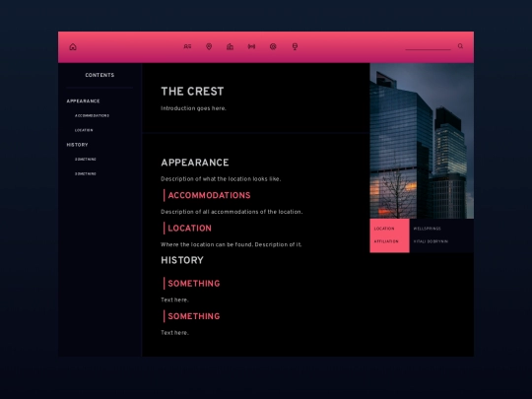This screenshot has height=399, width=532.
Task: Open the buildings icon in navbar
Action: [230, 46]
